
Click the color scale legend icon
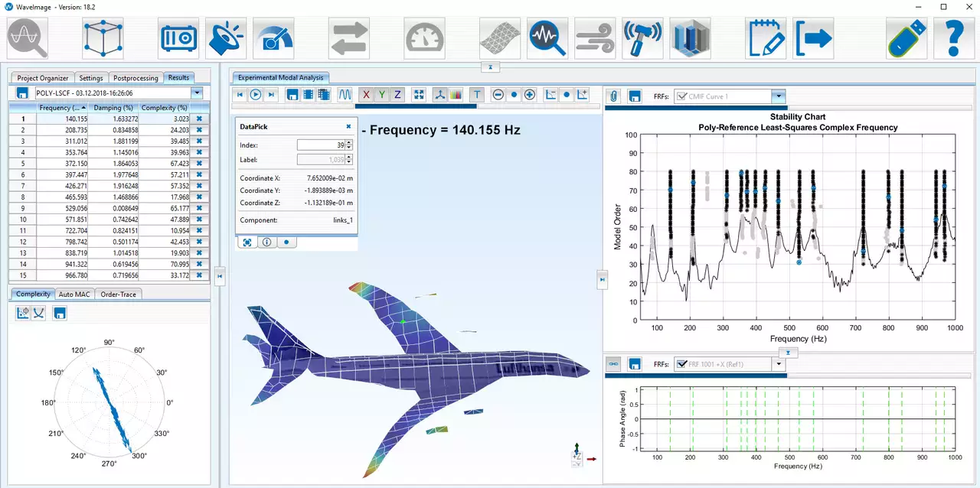(456, 95)
